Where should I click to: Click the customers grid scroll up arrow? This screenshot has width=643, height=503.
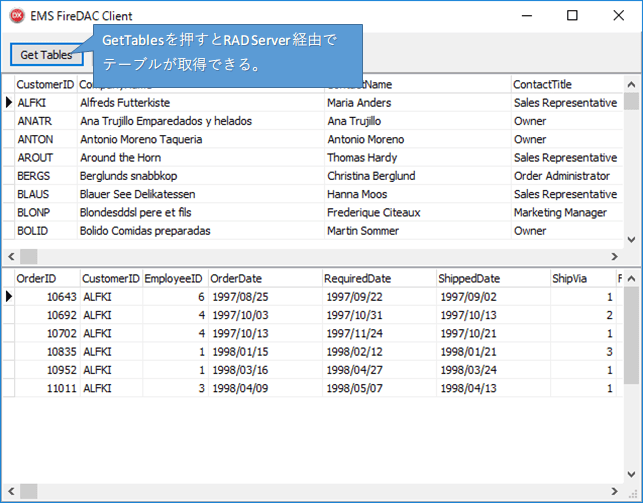point(632,84)
